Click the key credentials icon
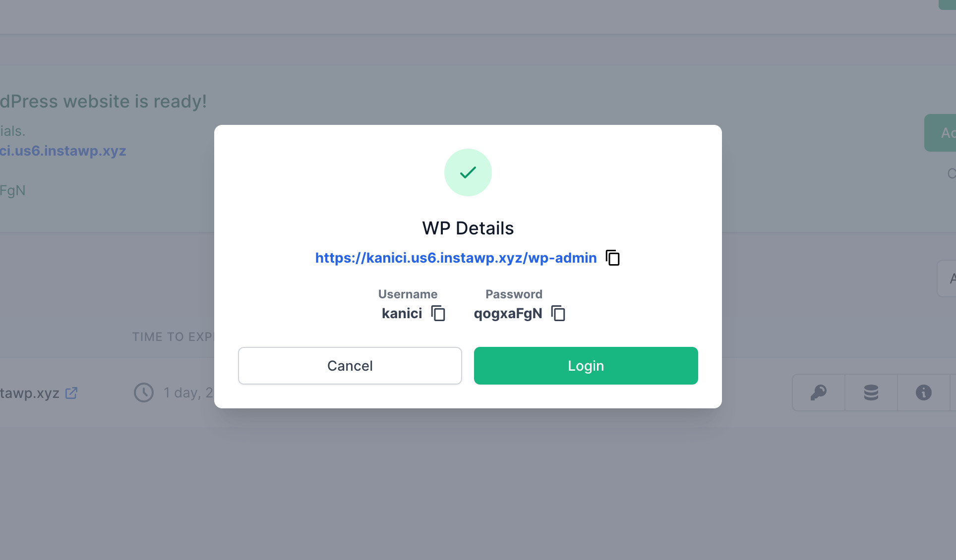The height and width of the screenshot is (560, 956). point(819,392)
